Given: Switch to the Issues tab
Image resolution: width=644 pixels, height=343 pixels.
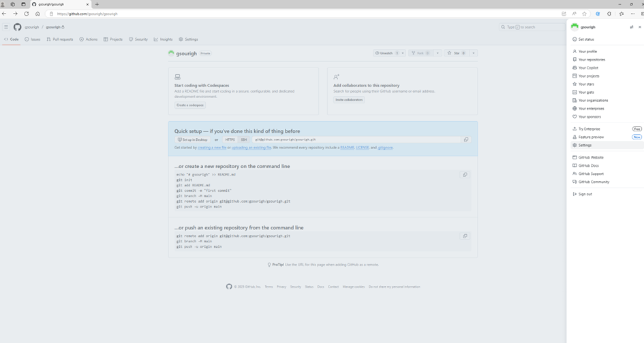Looking at the screenshot, I should click(33, 39).
